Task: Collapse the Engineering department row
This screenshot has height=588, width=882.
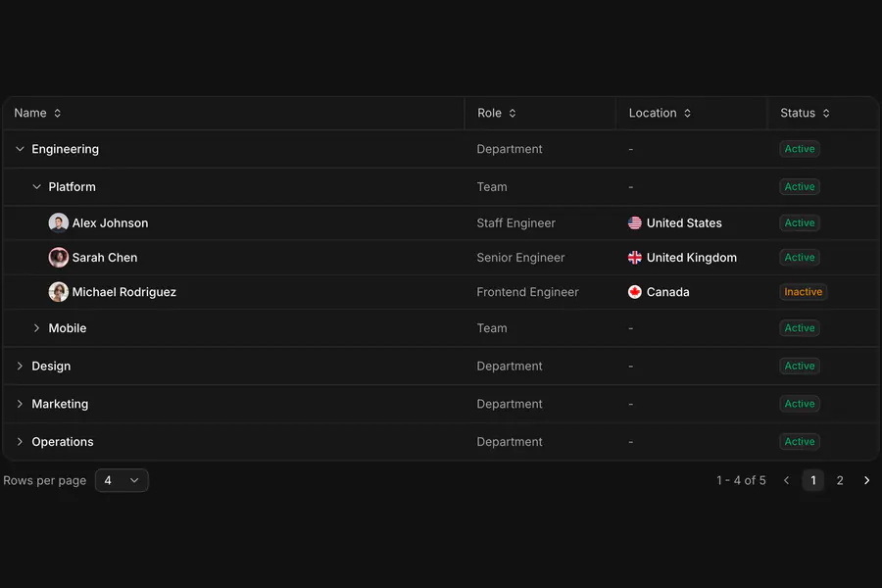Action: tap(20, 149)
